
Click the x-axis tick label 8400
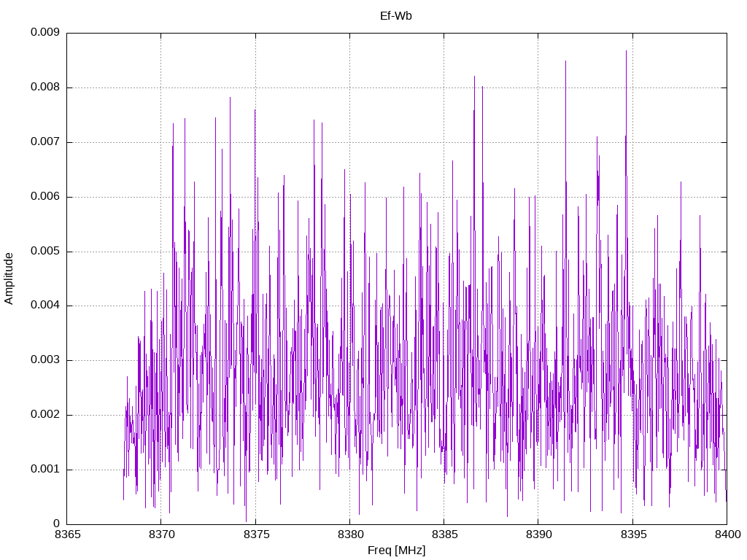727,534
